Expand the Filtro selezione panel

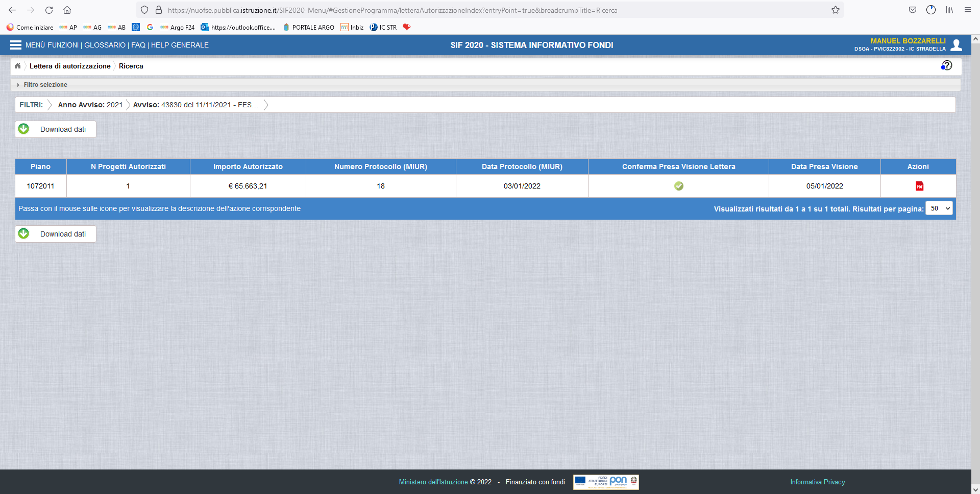click(45, 85)
